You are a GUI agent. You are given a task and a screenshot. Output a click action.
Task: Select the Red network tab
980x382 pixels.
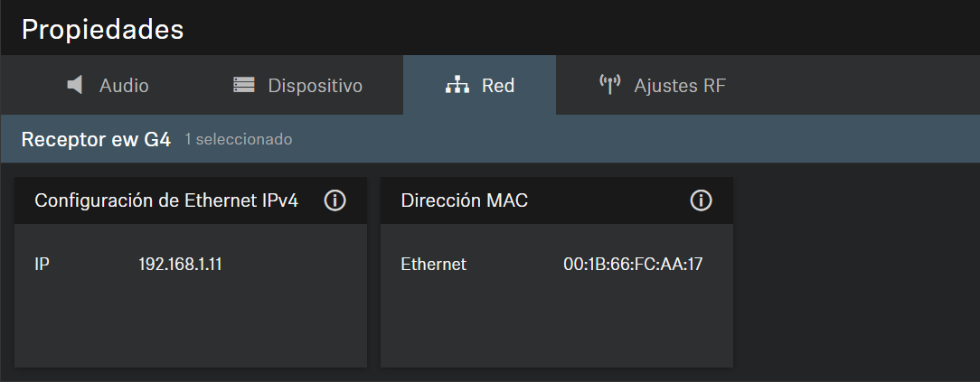[479, 85]
